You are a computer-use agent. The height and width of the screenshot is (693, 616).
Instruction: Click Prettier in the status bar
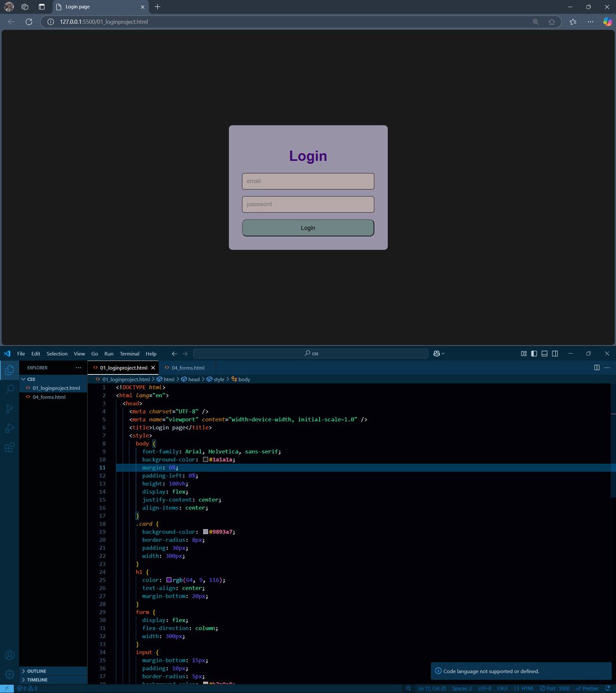click(587, 688)
